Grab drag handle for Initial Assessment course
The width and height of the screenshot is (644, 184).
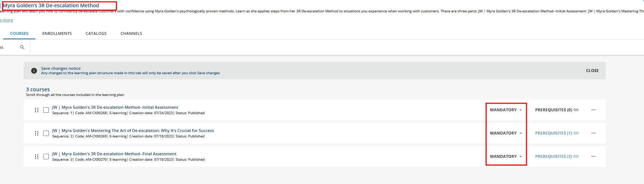[x=36, y=110]
